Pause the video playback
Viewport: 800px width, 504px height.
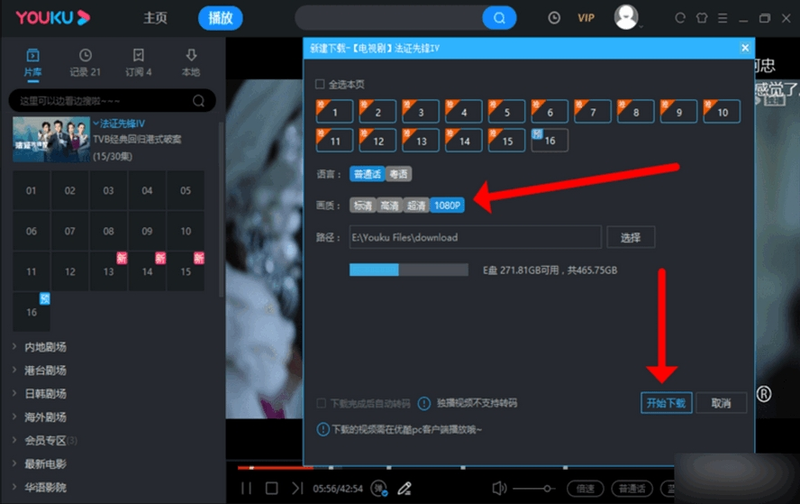click(x=246, y=488)
